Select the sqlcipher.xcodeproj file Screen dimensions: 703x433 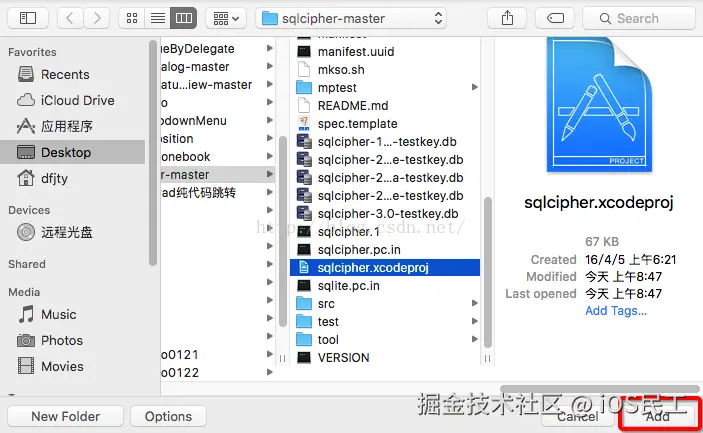point(385,268)
